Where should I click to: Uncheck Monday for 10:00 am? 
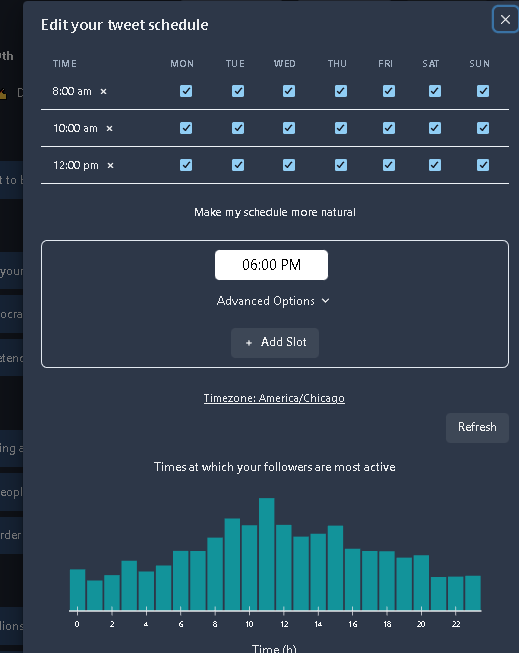pyautogui.click(x=186, y=128)
